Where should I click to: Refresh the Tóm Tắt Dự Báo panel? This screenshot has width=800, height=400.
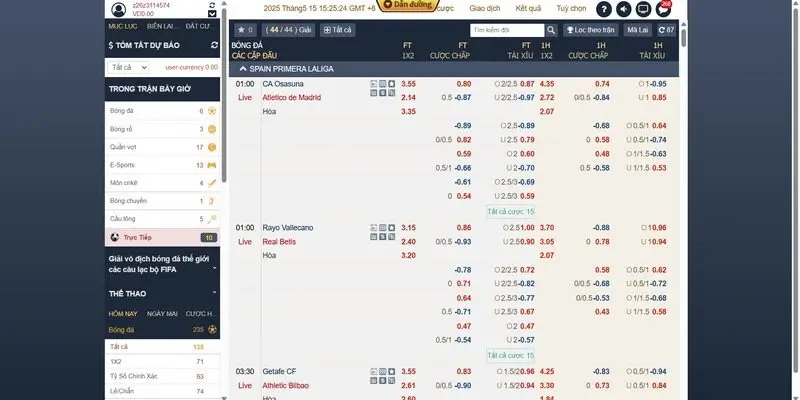tap(214, 46)
